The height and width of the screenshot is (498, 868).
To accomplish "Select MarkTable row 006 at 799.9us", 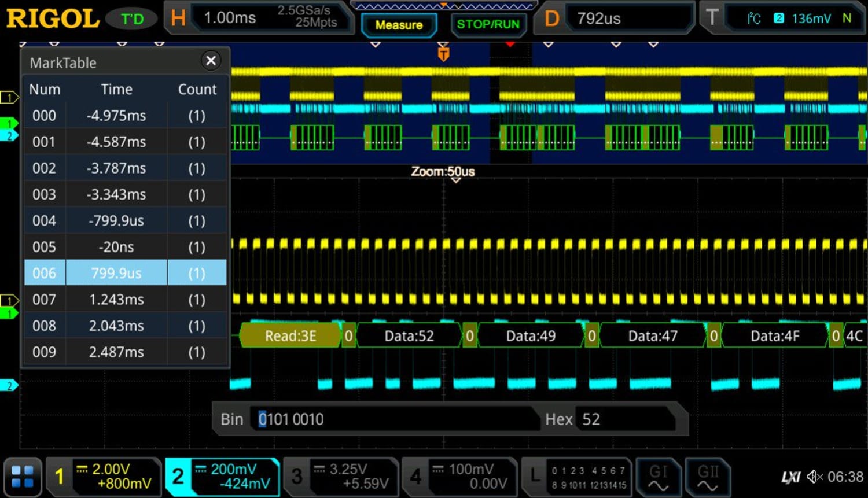I will point(116,272).
